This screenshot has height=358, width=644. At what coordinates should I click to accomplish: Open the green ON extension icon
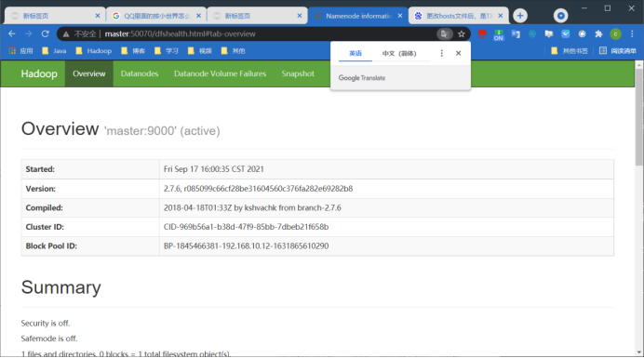[x=499, y=34]
